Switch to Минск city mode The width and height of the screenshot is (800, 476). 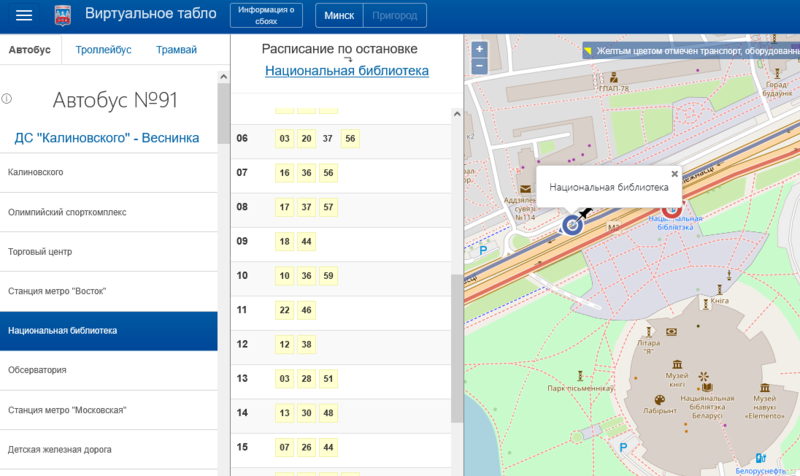click(x=337, y=15)
